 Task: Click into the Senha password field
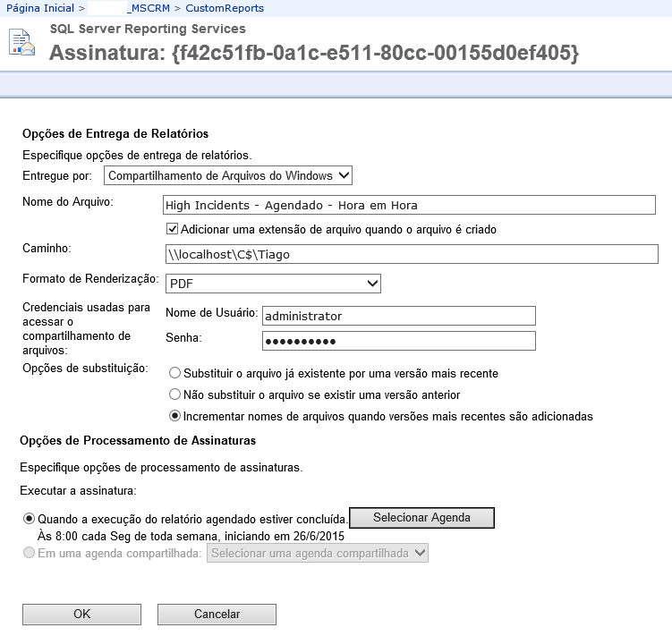[x=398, y=341]
